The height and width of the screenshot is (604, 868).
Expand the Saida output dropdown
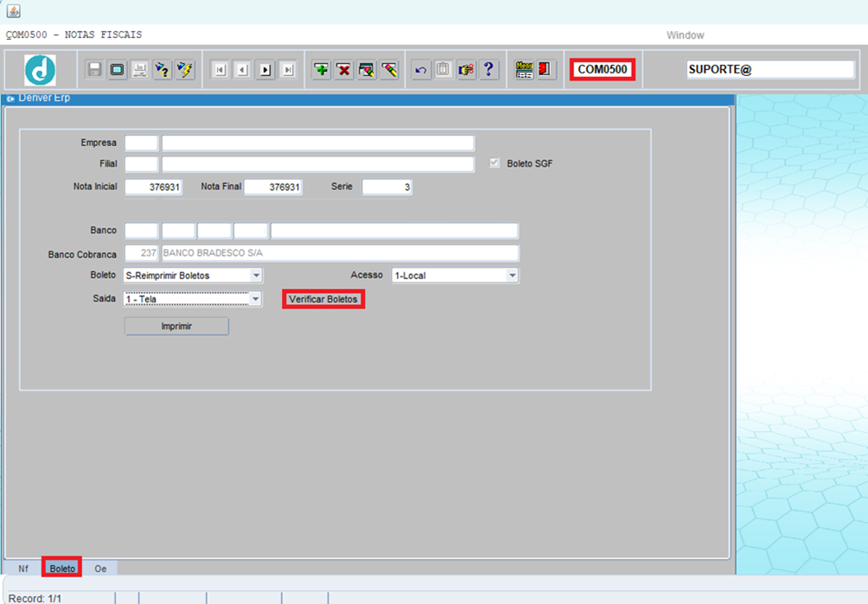click(255, 299)
